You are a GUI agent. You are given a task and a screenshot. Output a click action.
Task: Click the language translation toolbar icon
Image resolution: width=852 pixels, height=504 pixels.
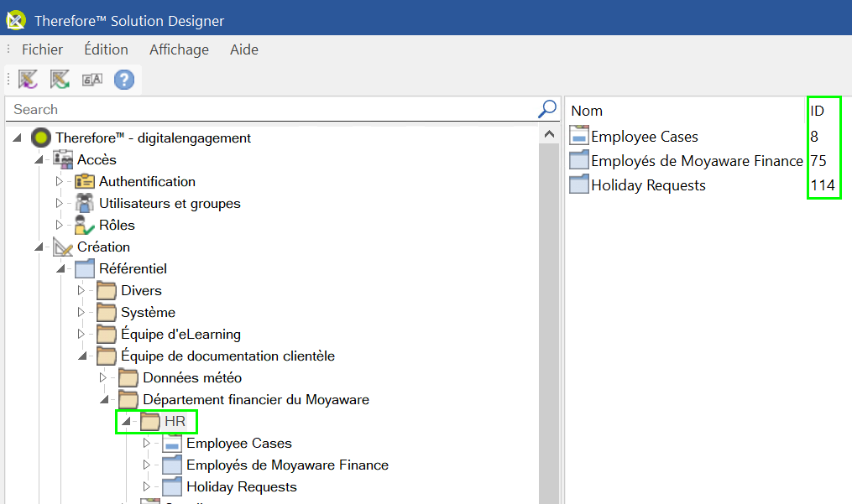91,80
